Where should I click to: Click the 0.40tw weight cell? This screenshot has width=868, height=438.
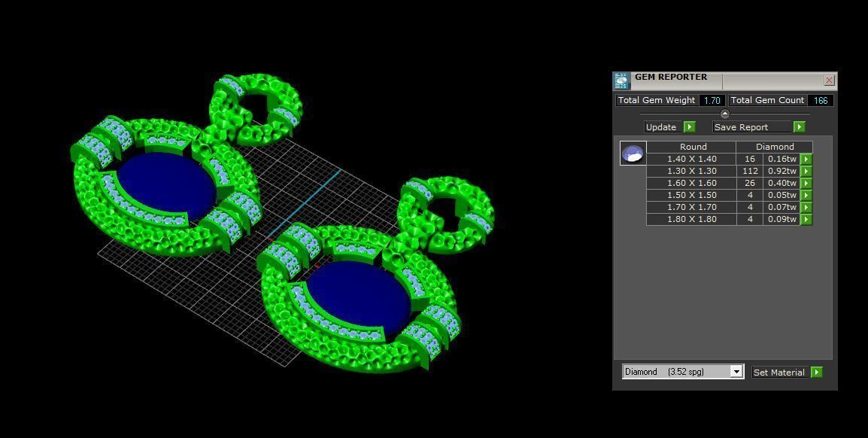[x=782, y=183]
